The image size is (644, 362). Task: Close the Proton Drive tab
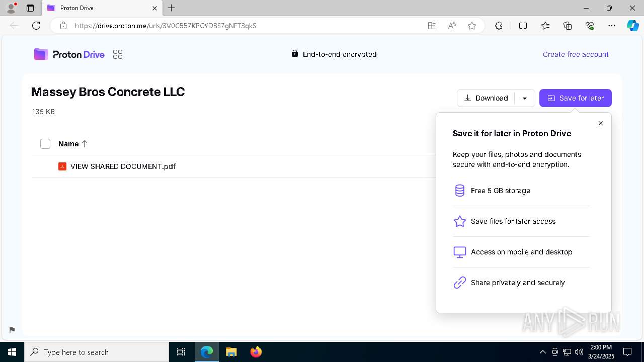pos(154,8)
